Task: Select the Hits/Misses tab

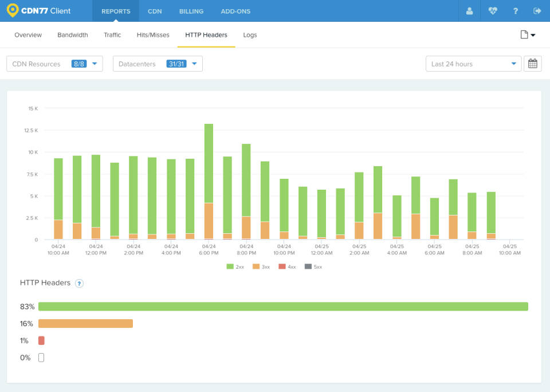Action: point(152,35)
